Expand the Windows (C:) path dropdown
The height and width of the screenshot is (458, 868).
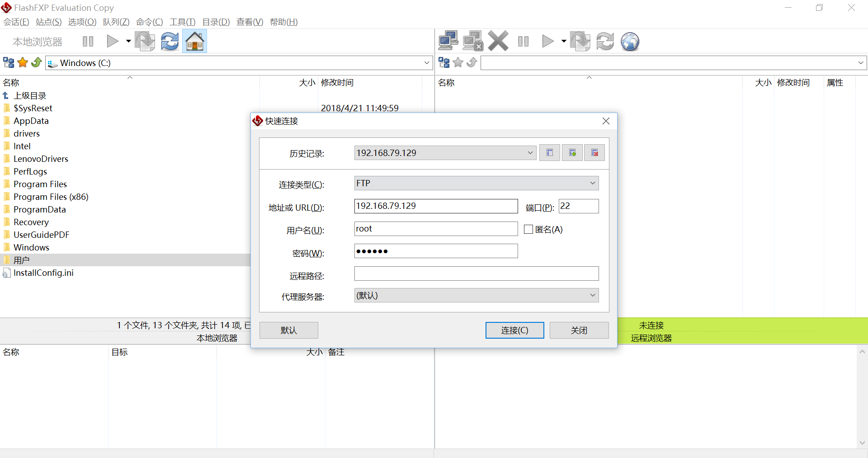pyautogui.click(x=427, y=63)
